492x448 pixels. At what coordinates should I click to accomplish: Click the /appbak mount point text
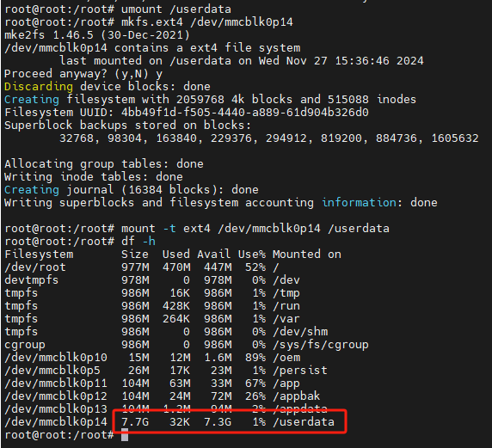click(297, 396)
